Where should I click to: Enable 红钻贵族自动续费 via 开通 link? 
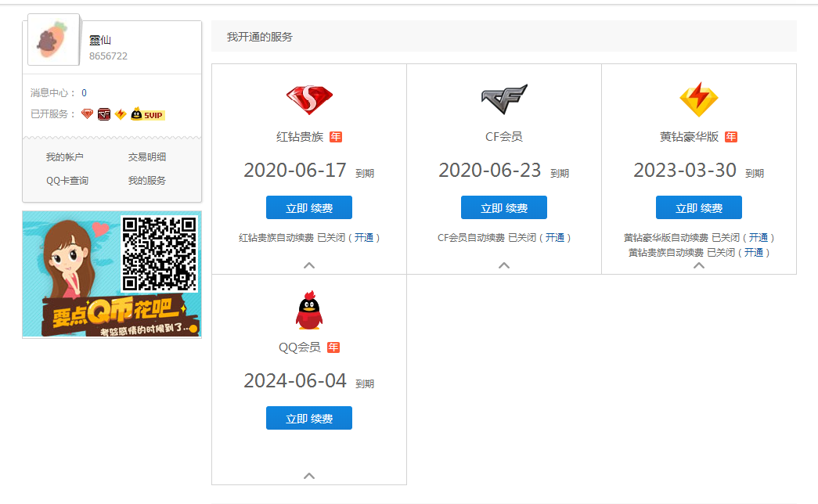coord(364,238)
